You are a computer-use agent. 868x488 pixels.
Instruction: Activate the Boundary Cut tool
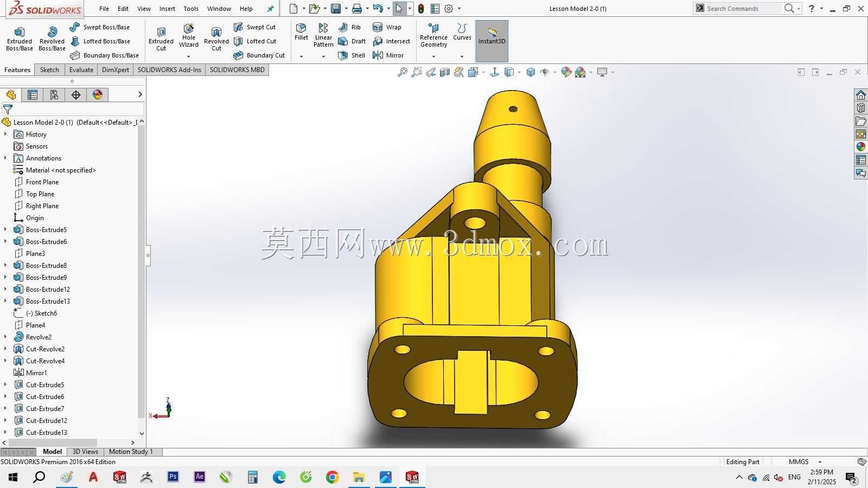(x=259, y=55)
